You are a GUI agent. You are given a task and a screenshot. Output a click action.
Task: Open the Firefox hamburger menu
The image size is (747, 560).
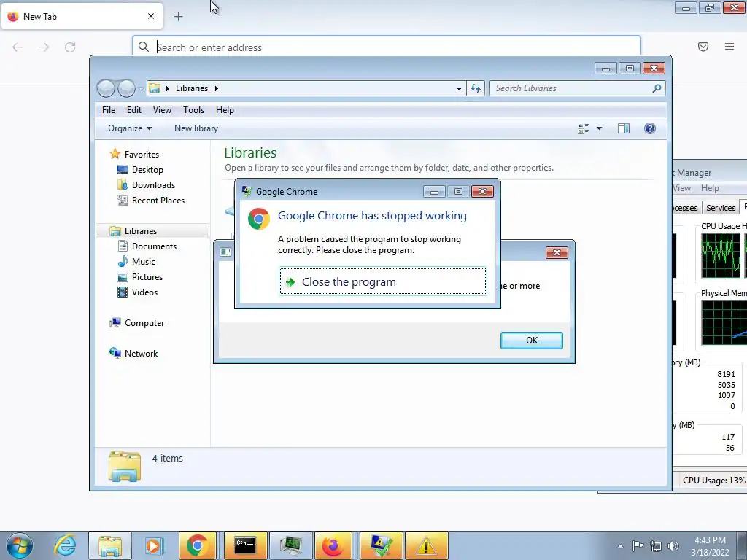729,47
